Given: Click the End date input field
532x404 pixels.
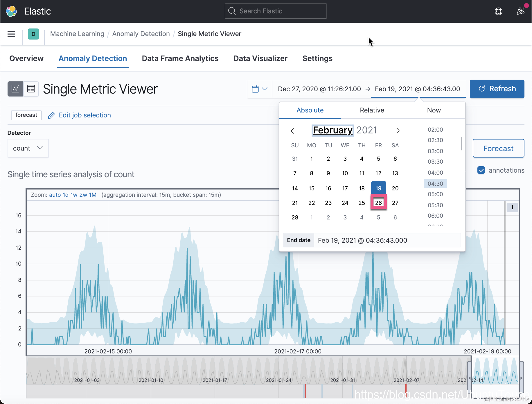Looking at the screenshot, I should click(387, 240).
